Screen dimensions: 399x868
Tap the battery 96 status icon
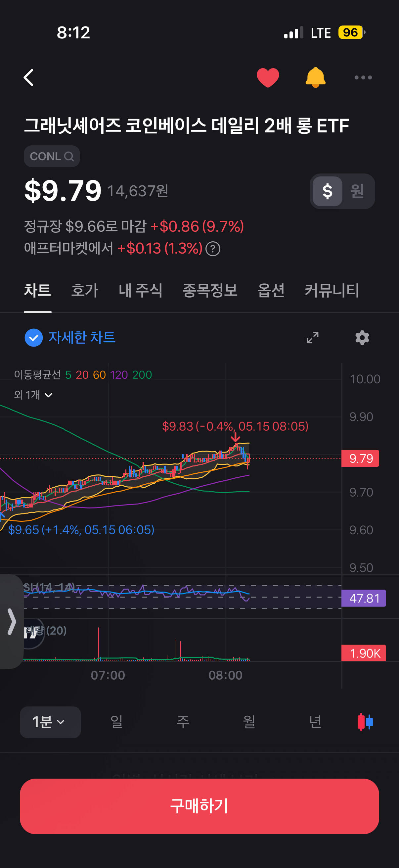click(x=352, y=33)
